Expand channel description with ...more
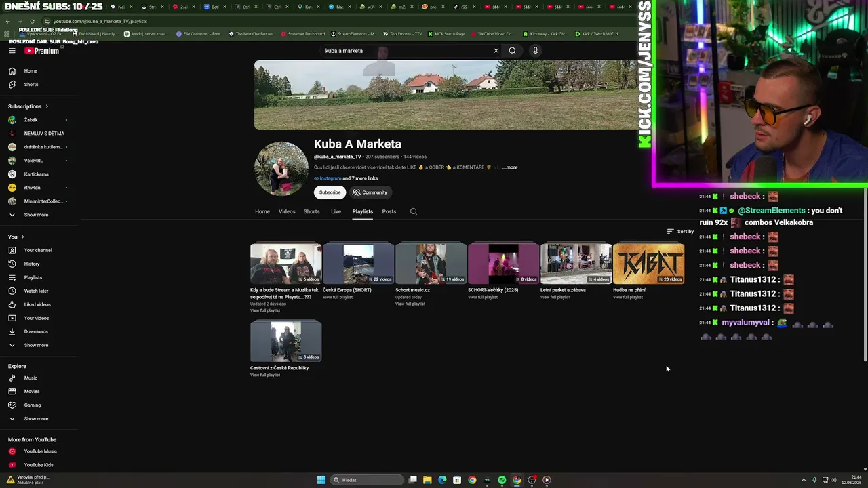 [x=510, y=167]
